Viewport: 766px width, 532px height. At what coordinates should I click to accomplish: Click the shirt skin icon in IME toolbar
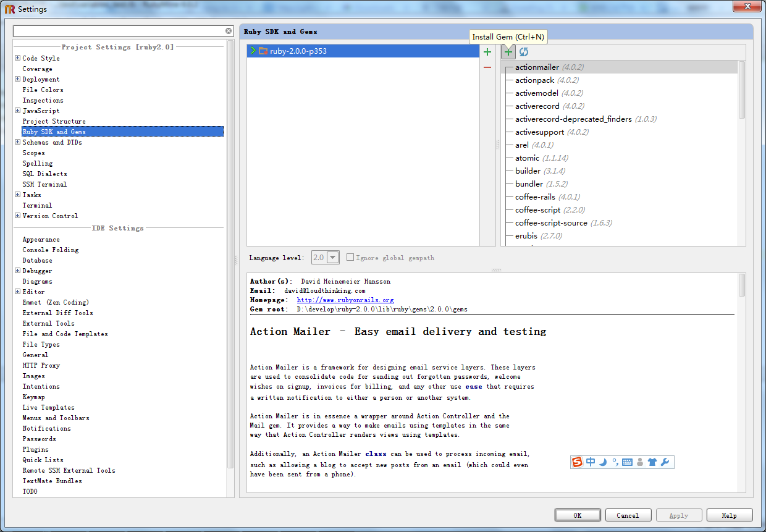point(652,462)
